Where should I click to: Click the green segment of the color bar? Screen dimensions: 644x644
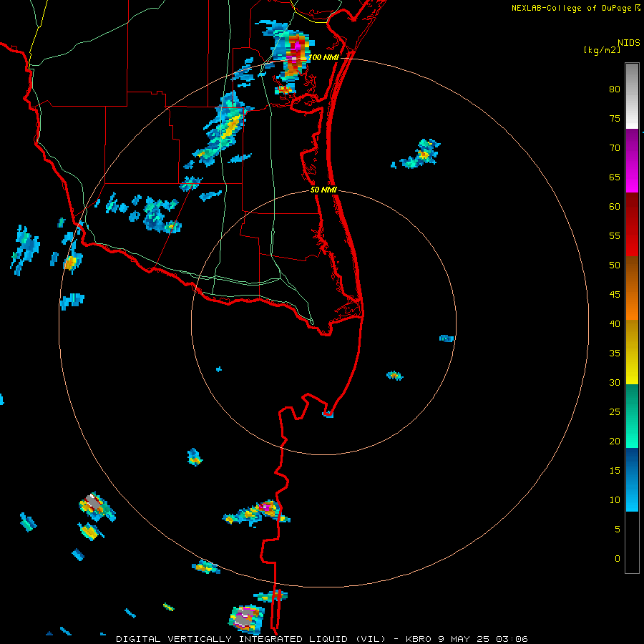(632, 416)
